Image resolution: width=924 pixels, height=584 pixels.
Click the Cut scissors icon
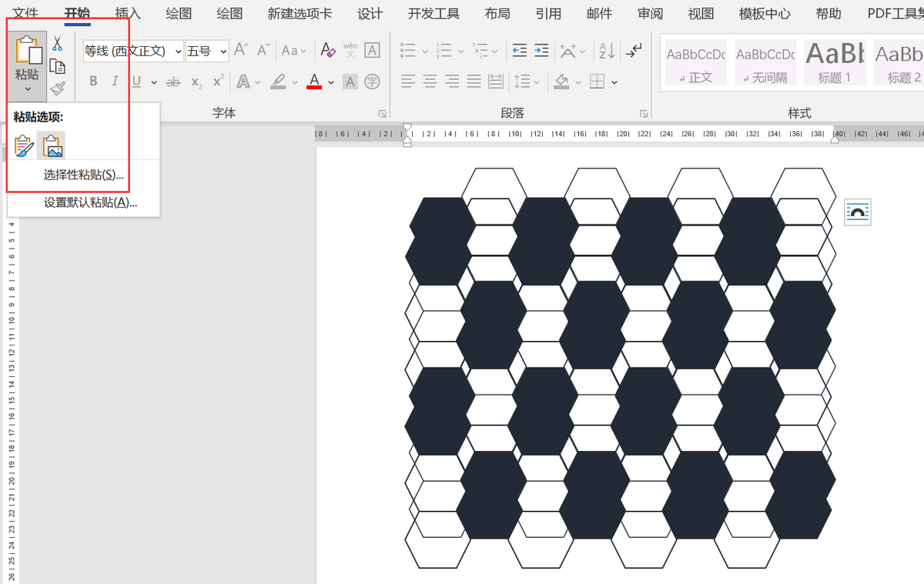(57, 43)
